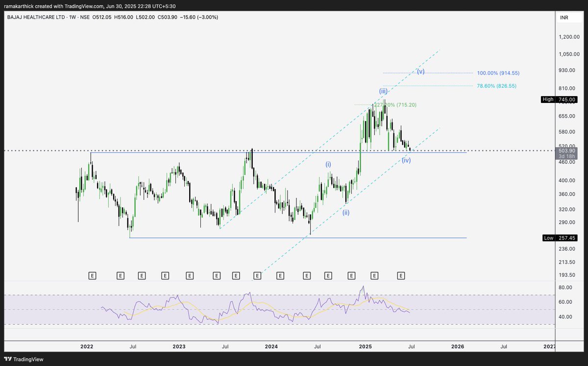Click the 2027 year label on time axis
Screen dimensions: 588x366
(x=550, y=346)
